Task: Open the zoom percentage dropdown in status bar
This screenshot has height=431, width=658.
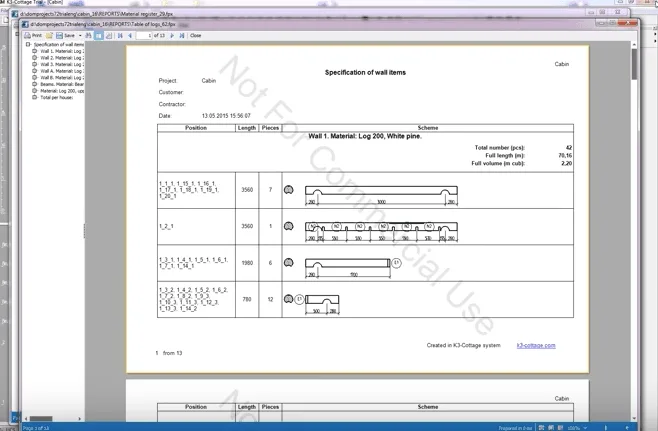Action: (x=585, y=428)
